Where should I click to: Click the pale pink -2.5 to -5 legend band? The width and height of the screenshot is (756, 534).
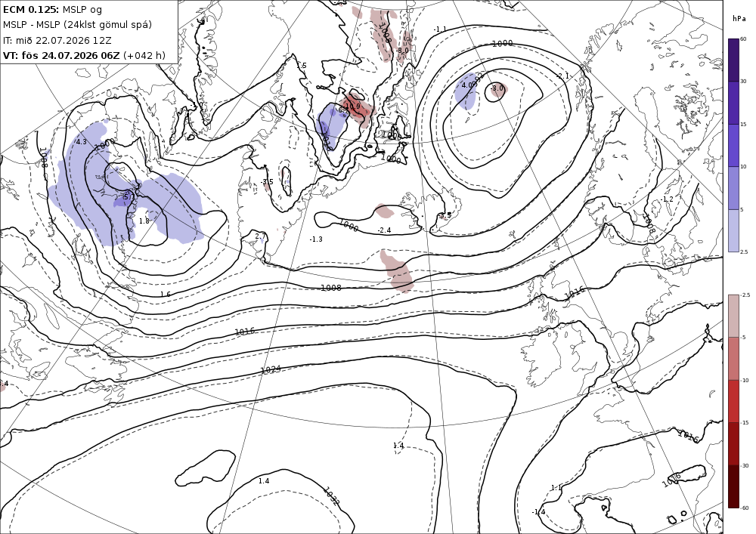click(x=733, y=316)
